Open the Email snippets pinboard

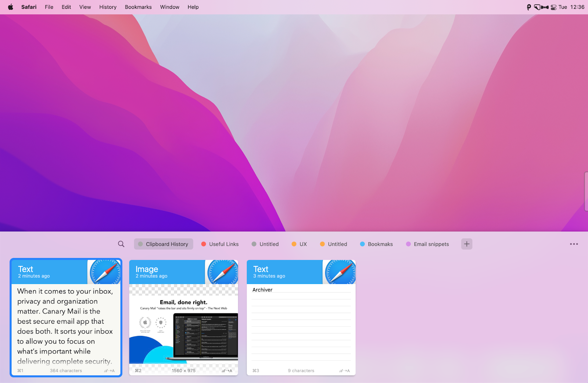coord(427,244)
